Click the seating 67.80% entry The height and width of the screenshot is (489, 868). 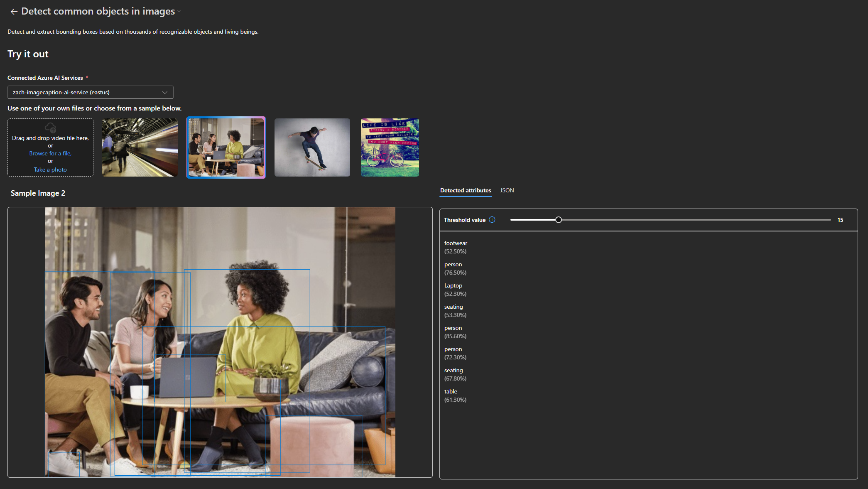[455, 374]
